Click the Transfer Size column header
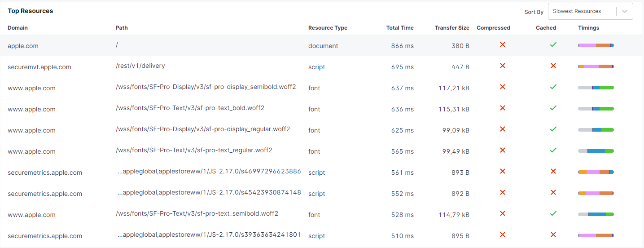The width and height of the screenshot is (644, 248). [x=452, y=28]
